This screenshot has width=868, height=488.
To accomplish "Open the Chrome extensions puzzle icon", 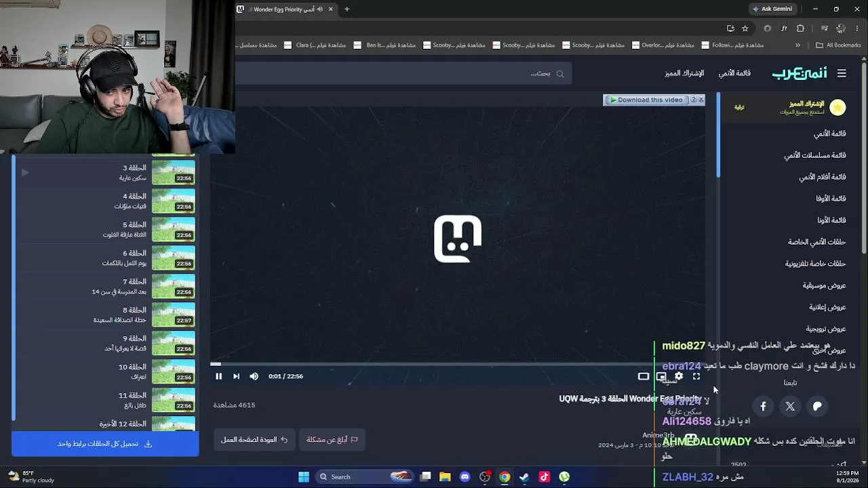I will tap(800, 28).
